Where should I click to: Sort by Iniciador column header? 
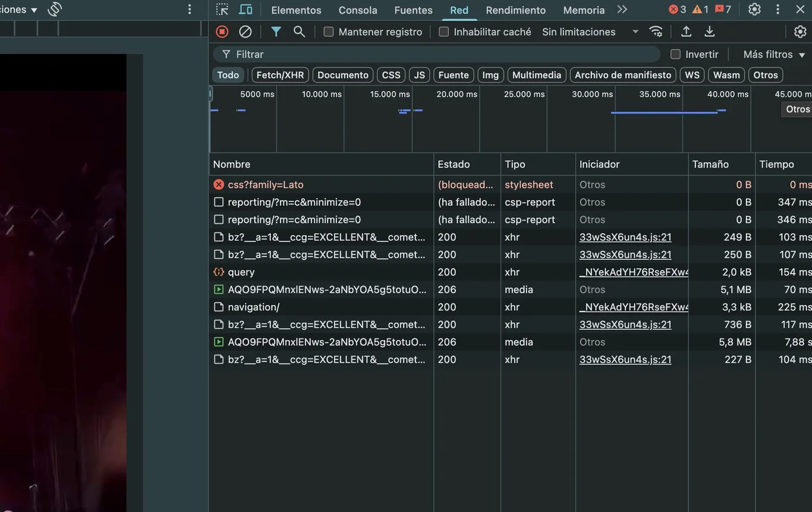coord(631,164)
